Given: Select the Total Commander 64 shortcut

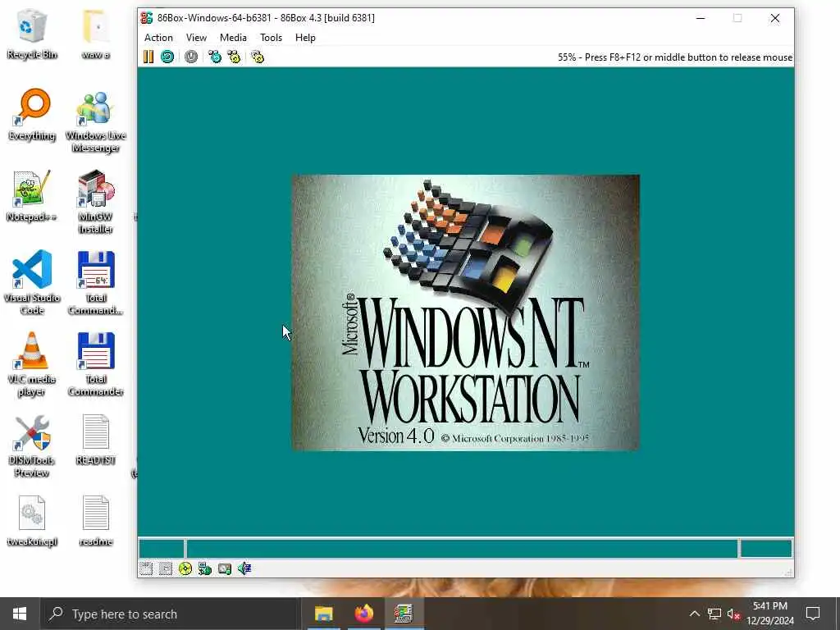Looking at the screenshot, I should [96, 283].
